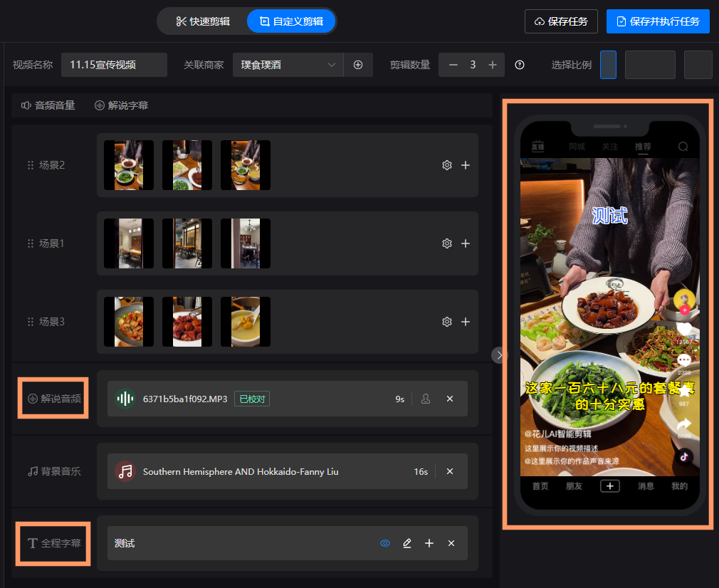Delete the 测试 subtitle row
The height and width of the screenshot is (588, 719).
[x=451, y=544]
